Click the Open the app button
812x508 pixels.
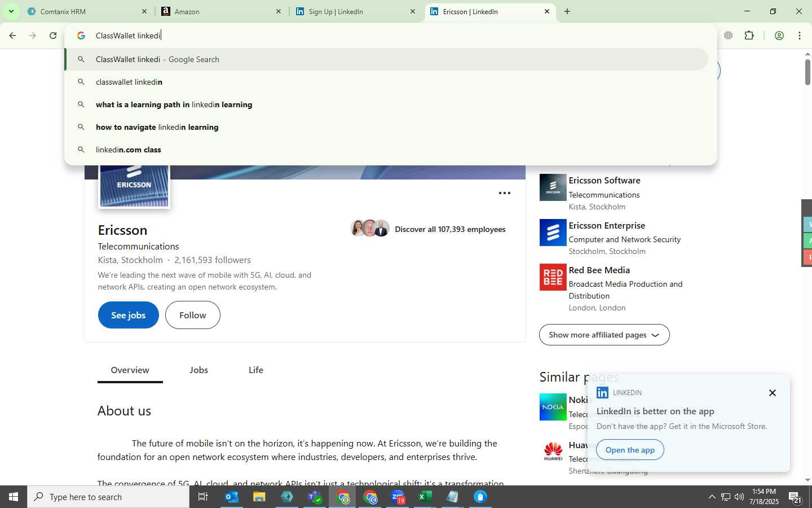click(x=630, y=450)
